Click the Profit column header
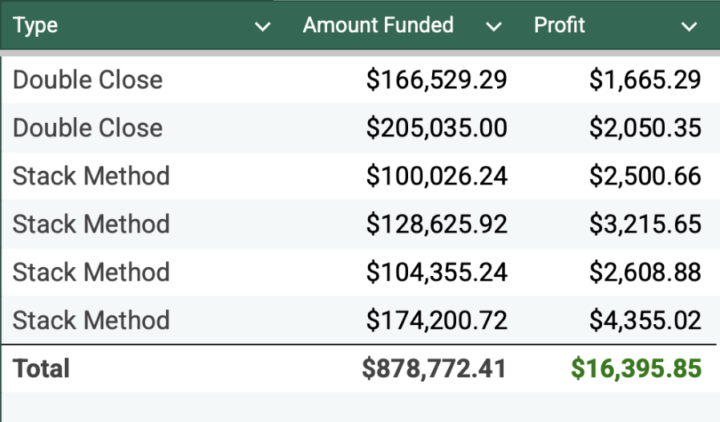 click(x=559, y=25)
